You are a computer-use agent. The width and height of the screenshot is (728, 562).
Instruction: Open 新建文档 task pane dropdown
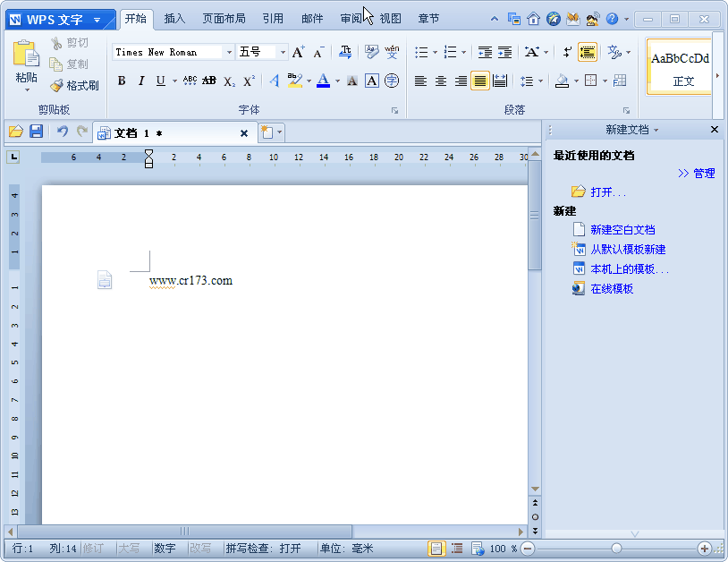tap(656, 130)
